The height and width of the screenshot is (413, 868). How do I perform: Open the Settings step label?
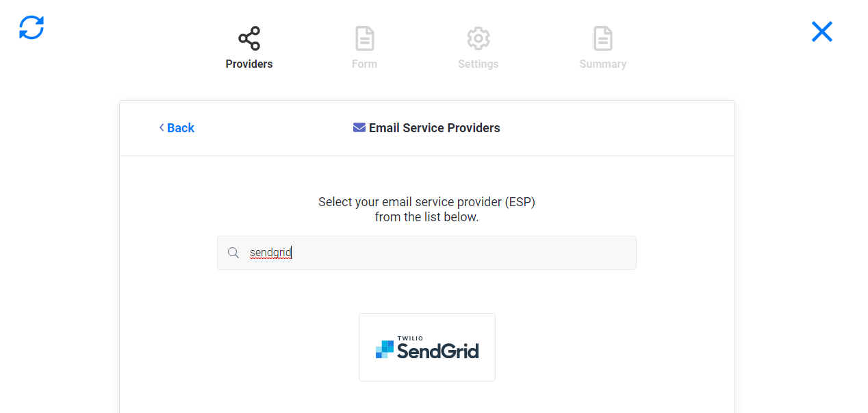point(478,64)
